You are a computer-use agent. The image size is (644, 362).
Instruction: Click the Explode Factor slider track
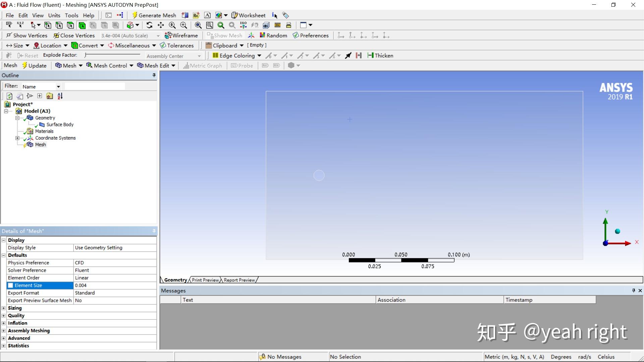point(113,55)
